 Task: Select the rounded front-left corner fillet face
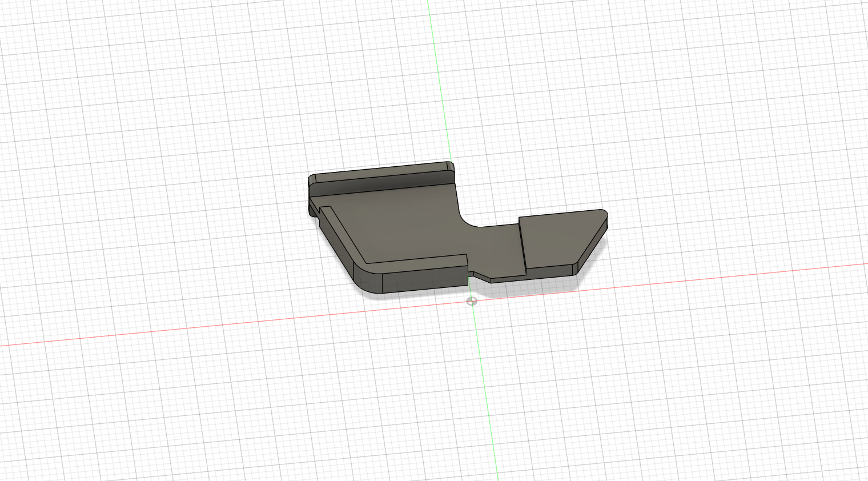368,279
